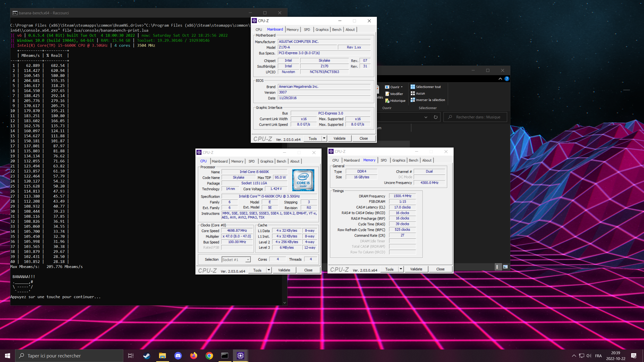Viewport: 644px width, 362px height.
Task: Open notification center icon
Action: point(634,356)
